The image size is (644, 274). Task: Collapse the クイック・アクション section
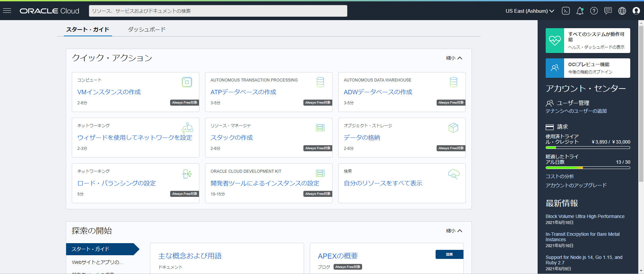[454, 58]
